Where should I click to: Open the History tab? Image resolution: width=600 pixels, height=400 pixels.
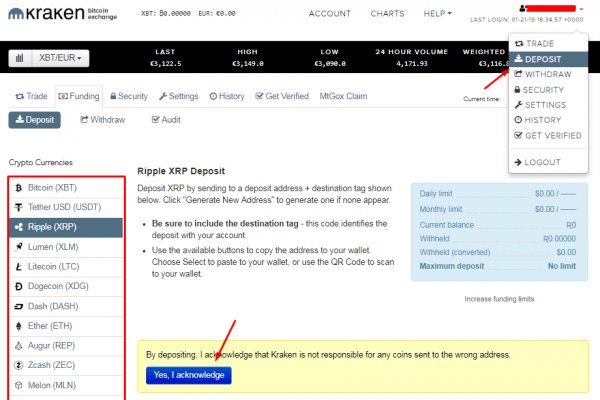click(x=227, y=96)
